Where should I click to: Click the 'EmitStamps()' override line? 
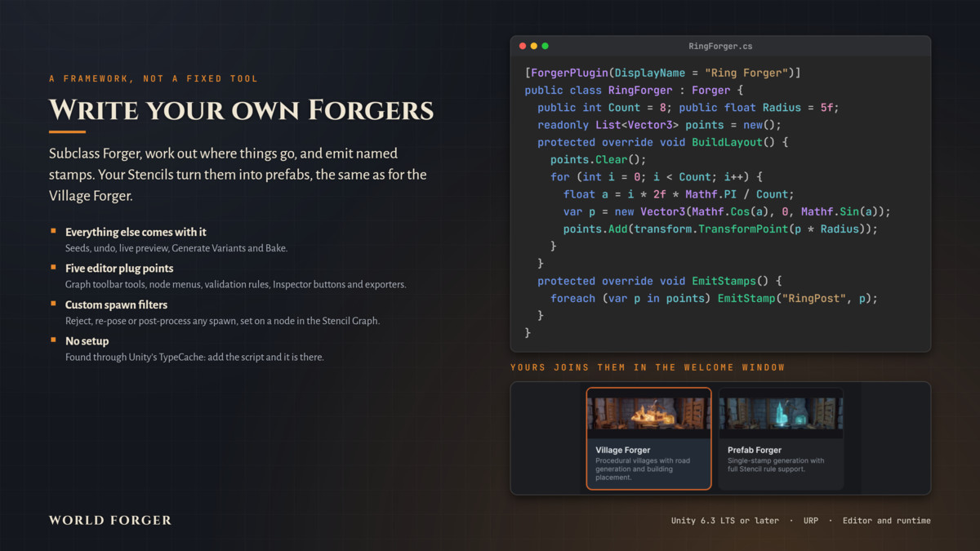click(659, 281)
